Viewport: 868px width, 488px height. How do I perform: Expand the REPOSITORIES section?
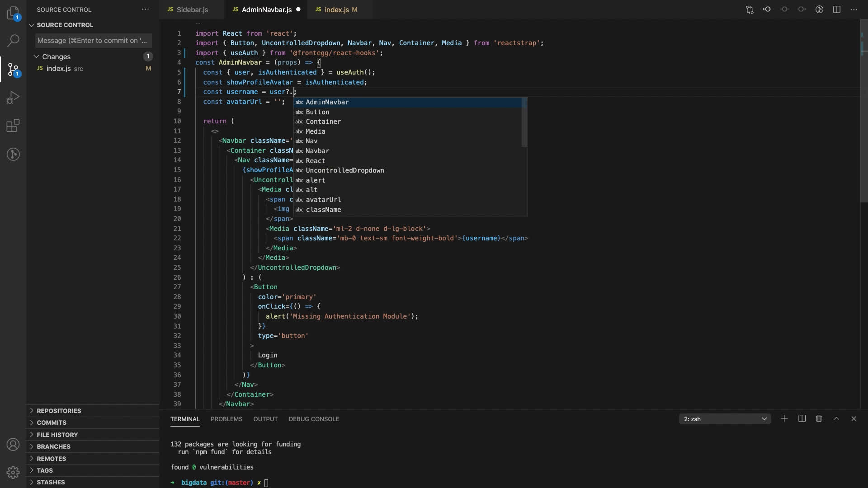pyautogui.click(x=93, y=411)
